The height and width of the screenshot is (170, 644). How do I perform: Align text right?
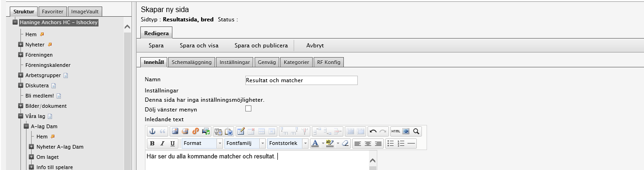pos(378,144)
